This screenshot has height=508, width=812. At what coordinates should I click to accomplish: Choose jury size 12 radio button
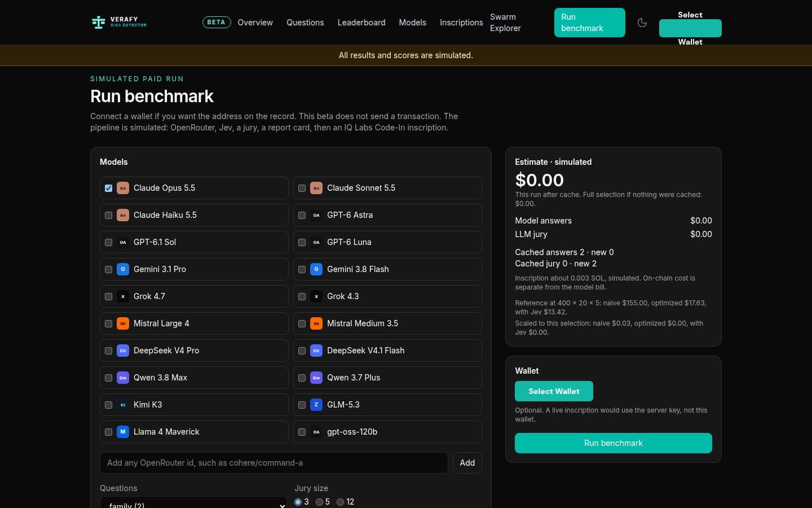click(340, 502)
